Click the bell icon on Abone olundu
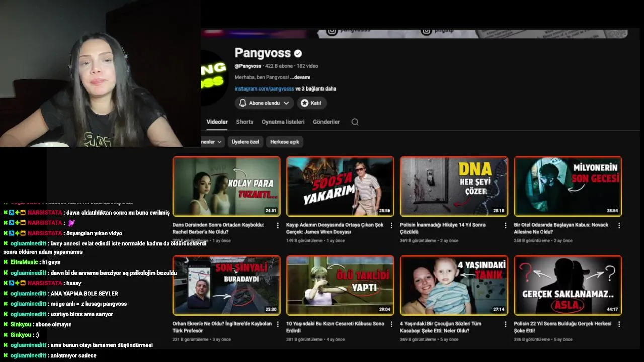The image size is (644, 362). (243, 103)
